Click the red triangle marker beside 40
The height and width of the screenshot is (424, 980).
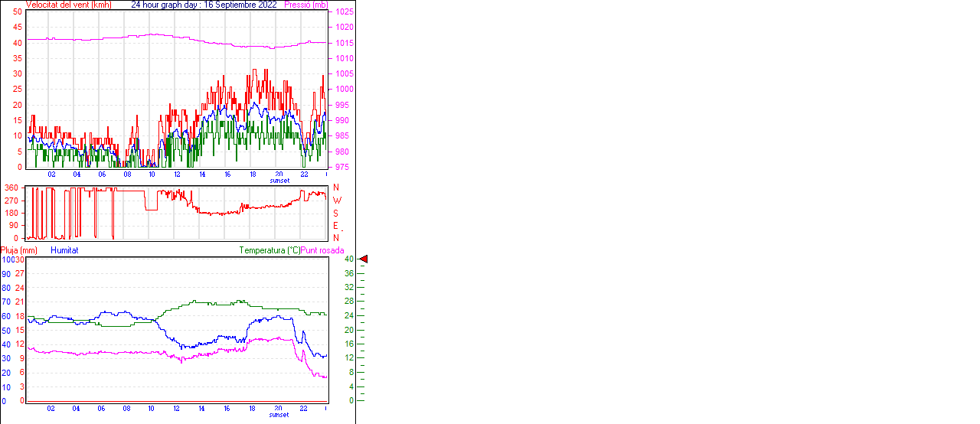coord(364,259)
